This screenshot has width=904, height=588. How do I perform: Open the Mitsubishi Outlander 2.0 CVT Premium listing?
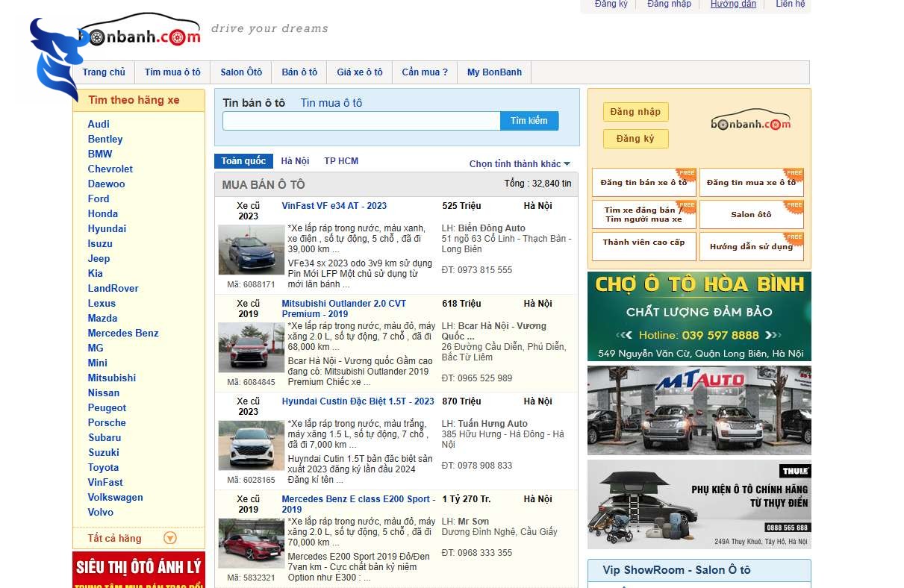(x=344, y=309)
